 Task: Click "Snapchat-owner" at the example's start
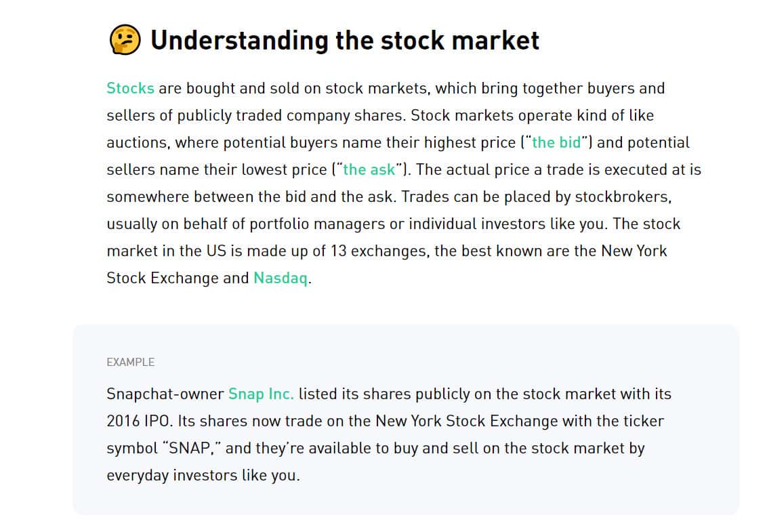165,394
